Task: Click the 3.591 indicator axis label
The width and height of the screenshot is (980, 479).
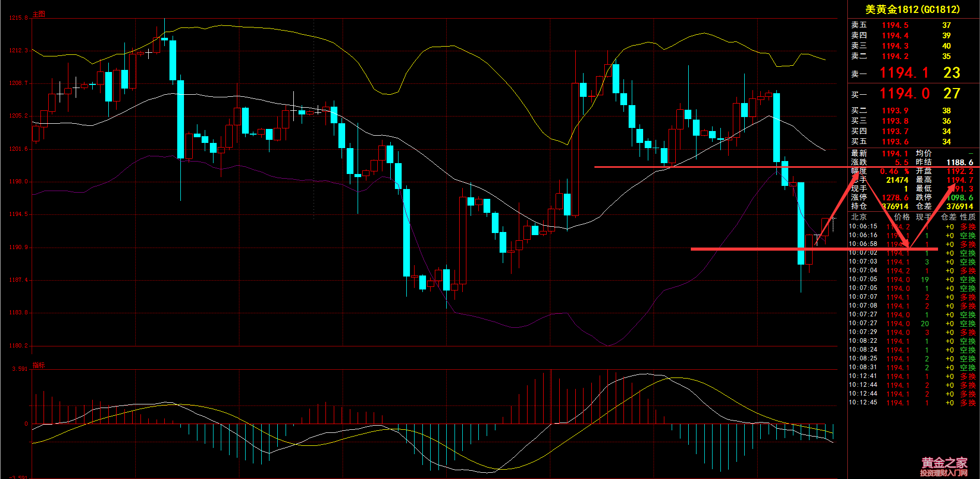Action: click(20, 369)
